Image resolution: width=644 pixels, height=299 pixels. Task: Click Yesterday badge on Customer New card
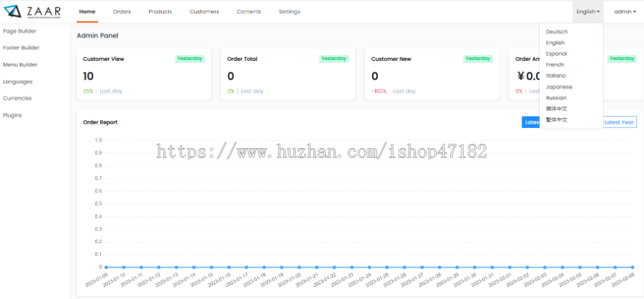pos(478,59)
